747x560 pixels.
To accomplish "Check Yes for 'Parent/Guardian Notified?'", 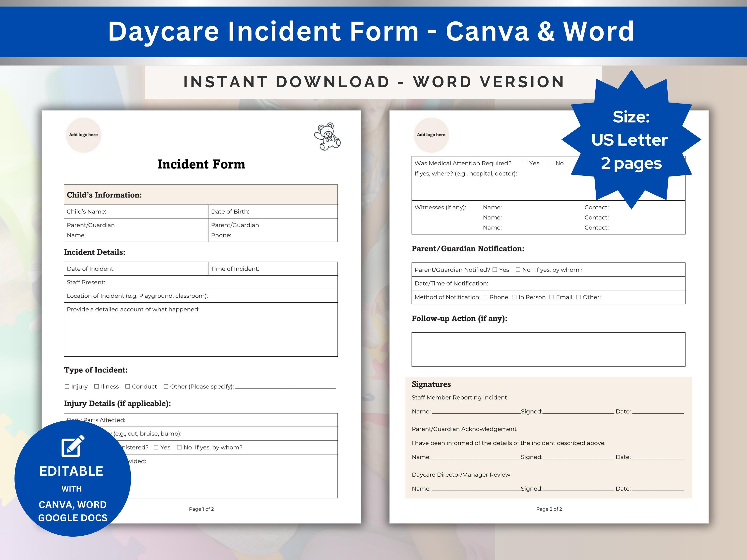I will [x=495, y=270].
